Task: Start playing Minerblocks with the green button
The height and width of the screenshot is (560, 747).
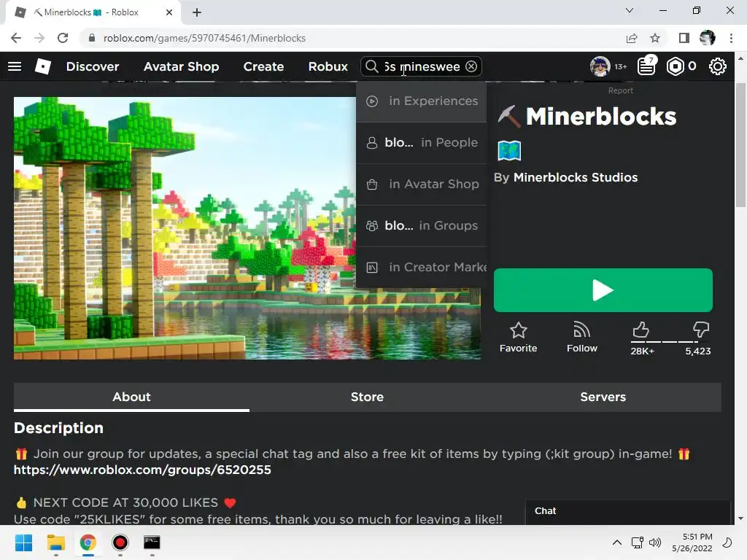Action: tap(603, 290)
